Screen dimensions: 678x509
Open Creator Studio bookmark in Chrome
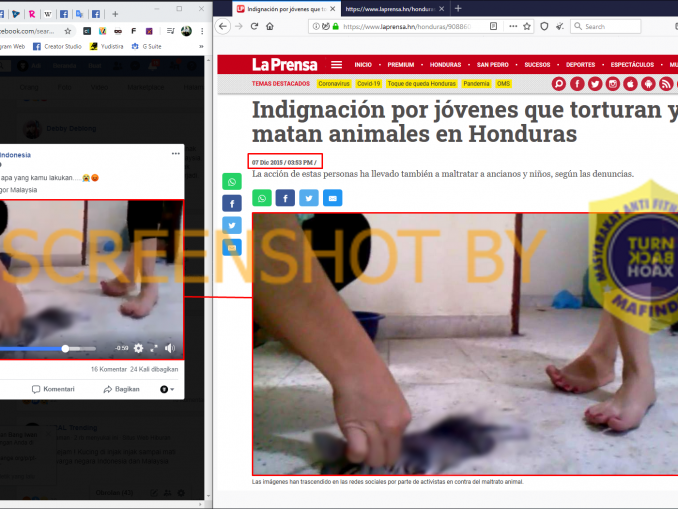point(58,46)
